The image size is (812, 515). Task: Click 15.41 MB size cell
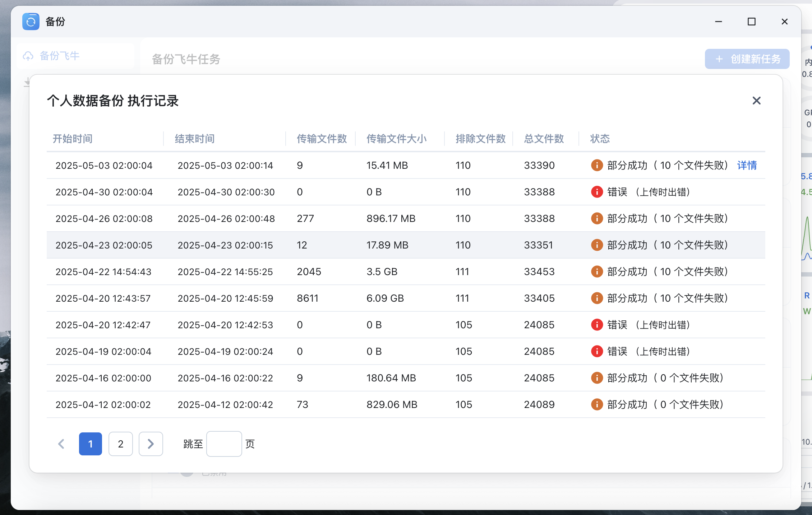click(x=387, y=165)
